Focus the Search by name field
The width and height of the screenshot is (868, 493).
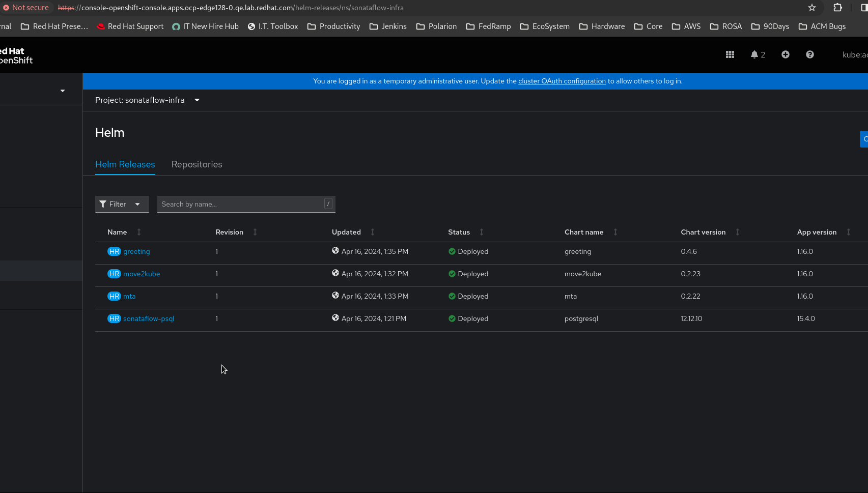pos(246,204)
